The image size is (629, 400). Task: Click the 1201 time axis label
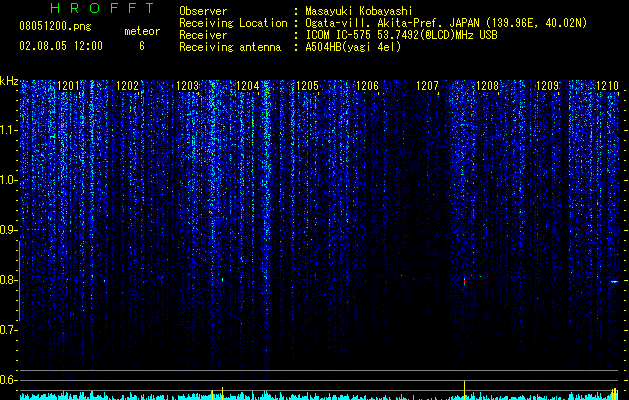coord(68,85)
